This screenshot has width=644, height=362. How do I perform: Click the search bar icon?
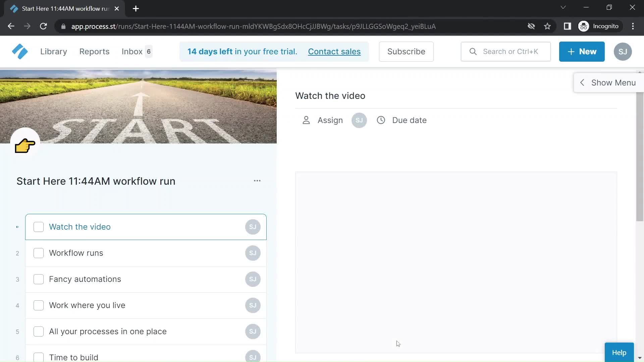click(473, 52)
